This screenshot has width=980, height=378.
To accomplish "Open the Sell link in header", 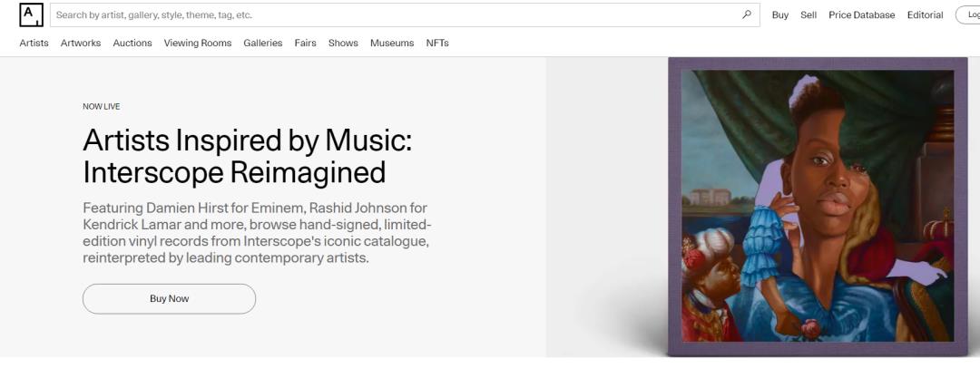I will pyautogui.click(x=808, y=15).
